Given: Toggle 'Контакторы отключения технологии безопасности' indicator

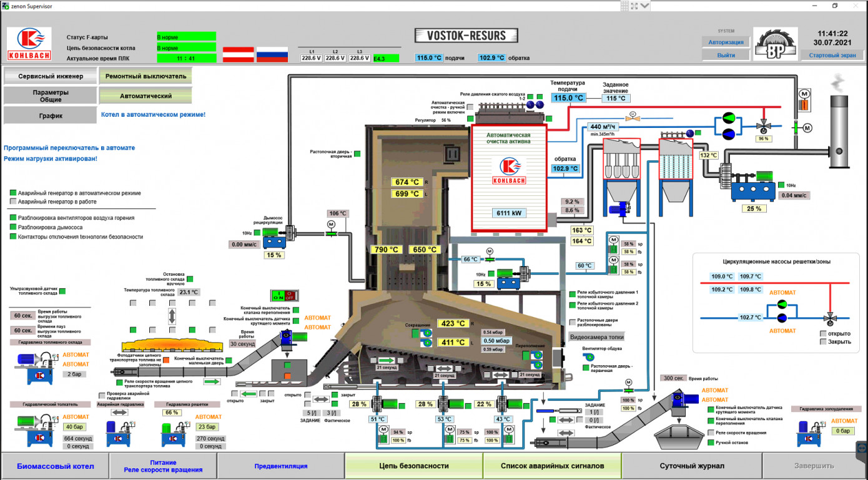Looking at the screenshot, I should click(x=13, y=237).
